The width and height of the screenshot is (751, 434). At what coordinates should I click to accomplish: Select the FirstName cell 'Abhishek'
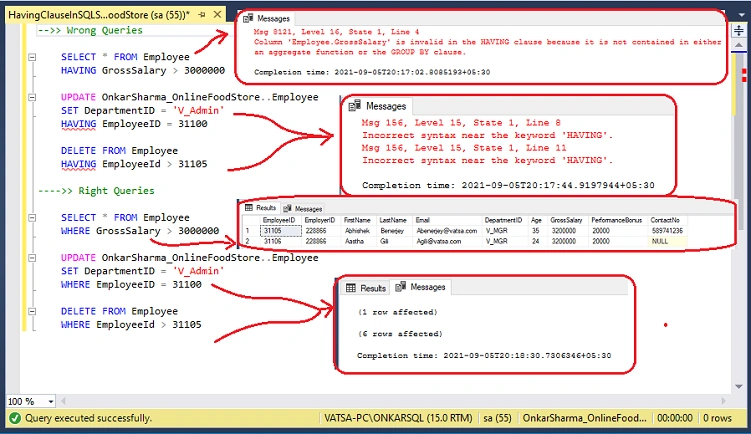[x=358, y=231]
